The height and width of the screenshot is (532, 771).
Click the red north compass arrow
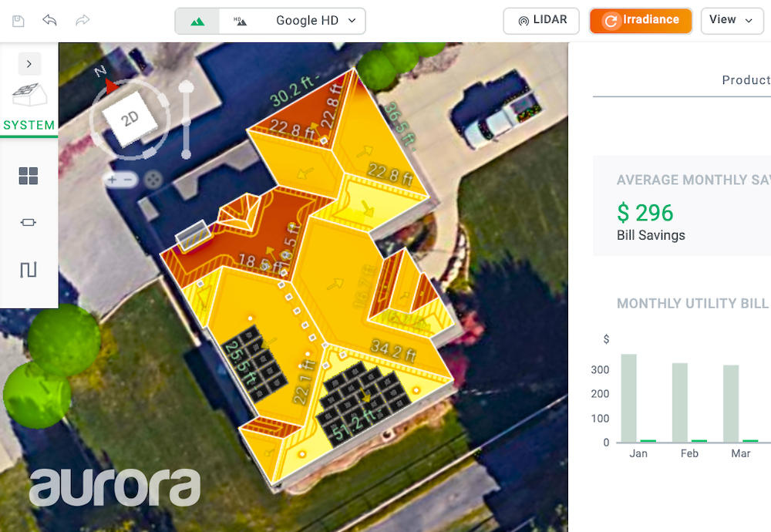(110, 87)
